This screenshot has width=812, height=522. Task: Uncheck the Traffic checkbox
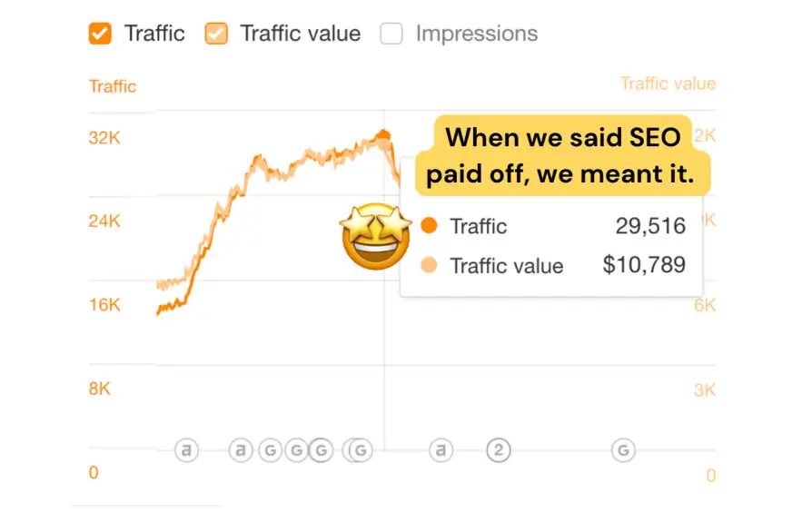[x=100, y=34]
